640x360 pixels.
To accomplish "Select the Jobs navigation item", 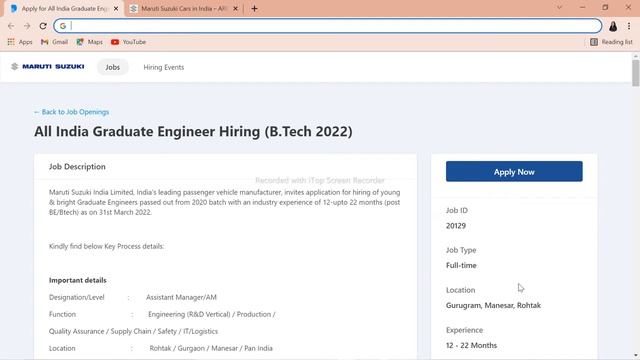I will point(113,67).
